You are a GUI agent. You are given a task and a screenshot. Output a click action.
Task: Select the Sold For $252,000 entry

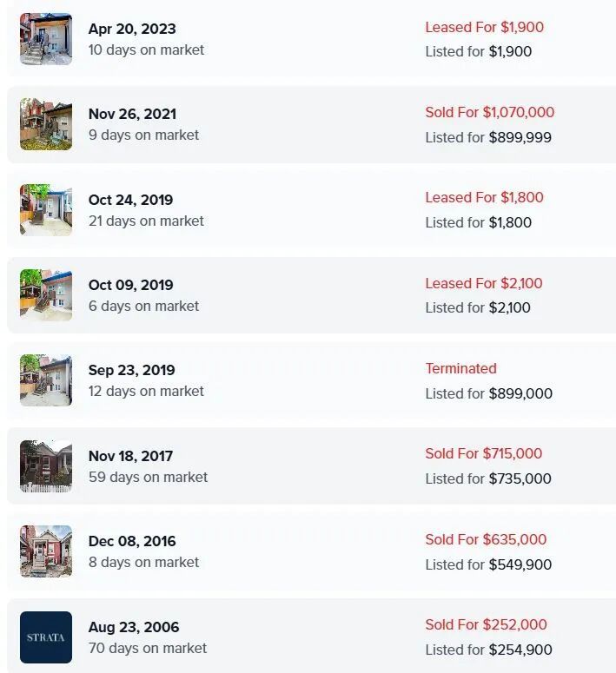click(x=486, y=624)
